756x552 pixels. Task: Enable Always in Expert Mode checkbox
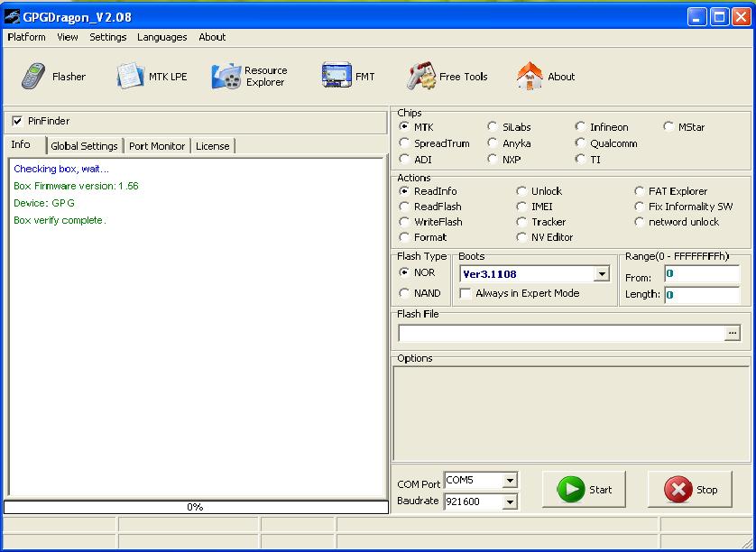pyautogui.click(x=466, y=293)
